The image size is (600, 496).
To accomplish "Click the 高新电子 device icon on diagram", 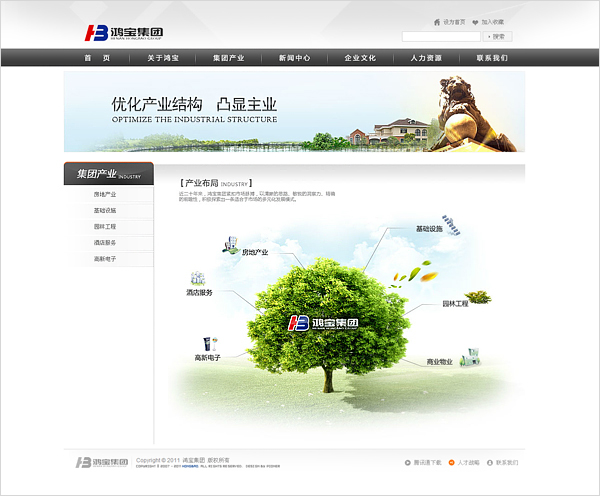I will [208, 343].
